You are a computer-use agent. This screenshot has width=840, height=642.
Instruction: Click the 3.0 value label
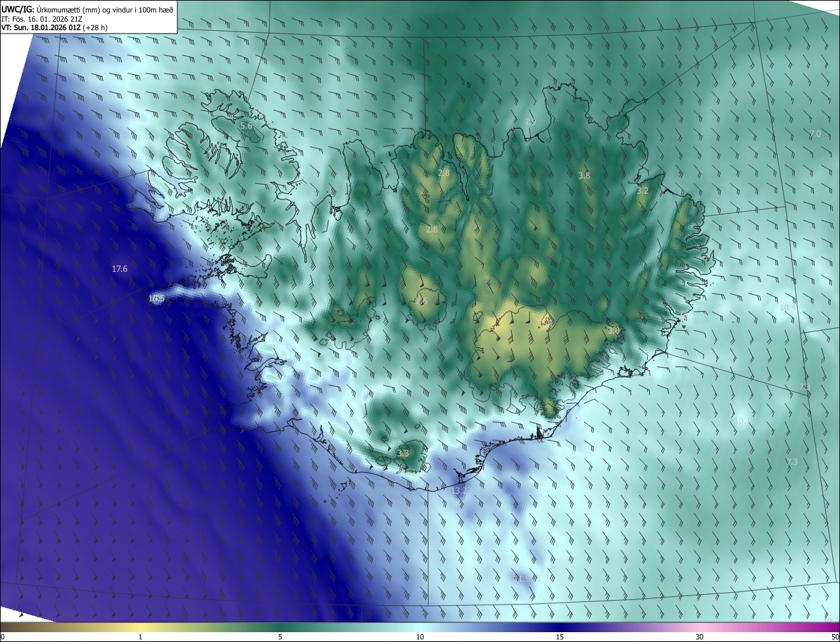click(614, 331)
